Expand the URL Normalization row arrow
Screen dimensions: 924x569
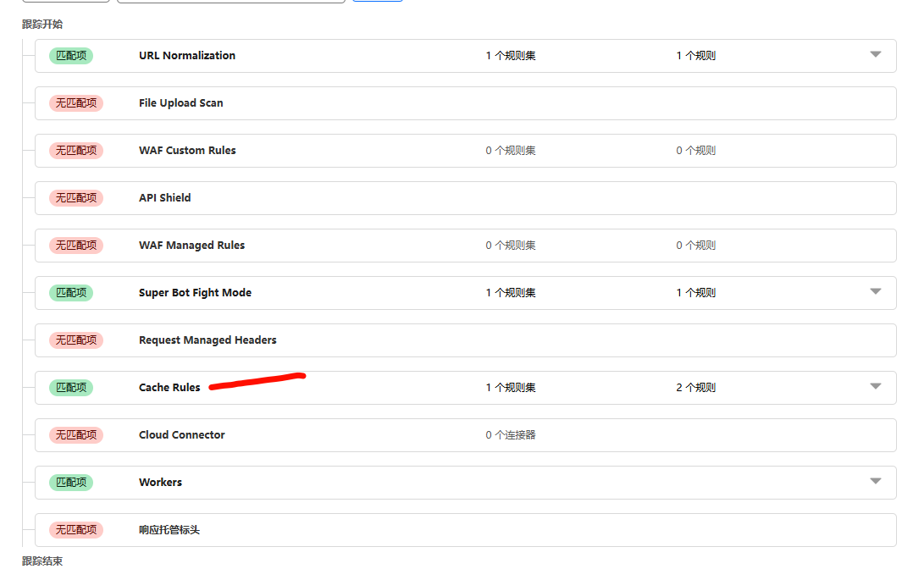pyautogui.click(x=875, y=54)
